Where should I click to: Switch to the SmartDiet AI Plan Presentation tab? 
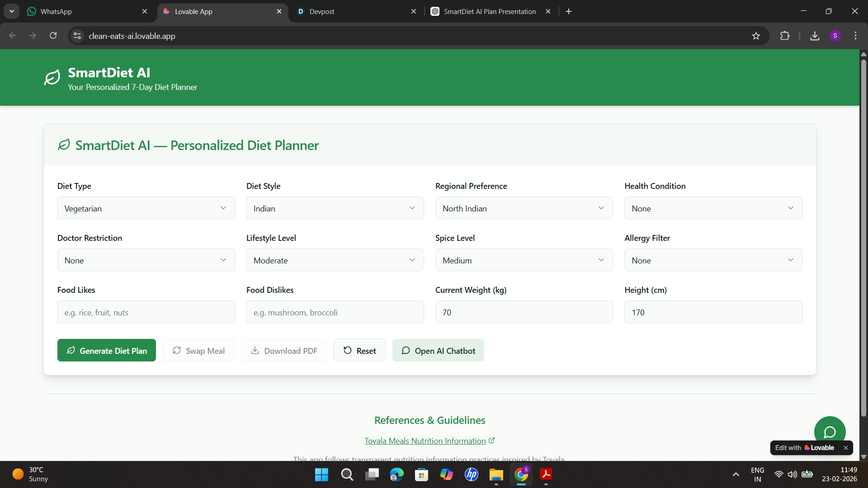coord(489,11)
